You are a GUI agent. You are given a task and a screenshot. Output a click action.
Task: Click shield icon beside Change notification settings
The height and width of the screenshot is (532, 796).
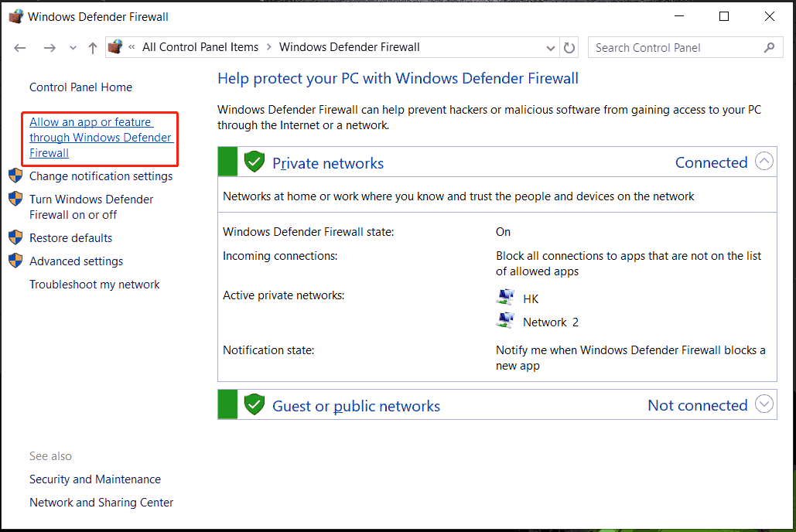15,176
